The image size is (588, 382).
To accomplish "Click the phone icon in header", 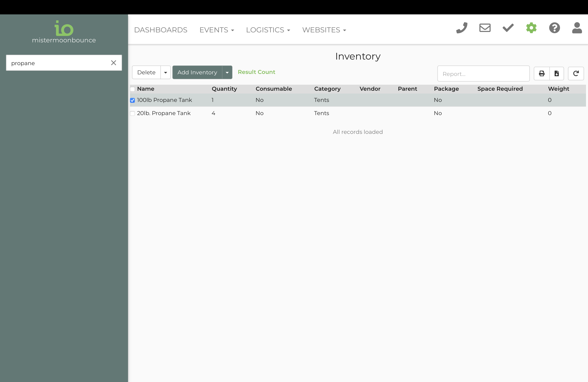I will 462,28.
